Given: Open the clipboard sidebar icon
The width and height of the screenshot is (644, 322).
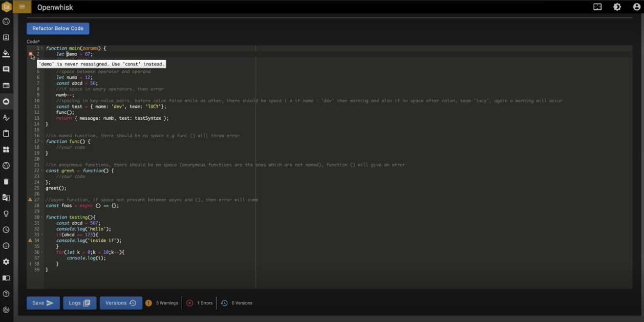Looking at the screenshot, I should pos(6,133).
